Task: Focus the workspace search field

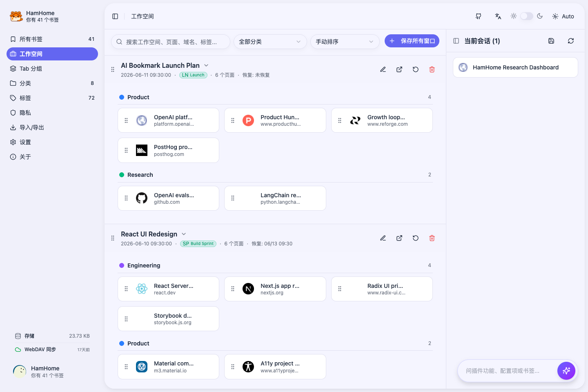Action: pyautogui.click(x=171, y=42)
